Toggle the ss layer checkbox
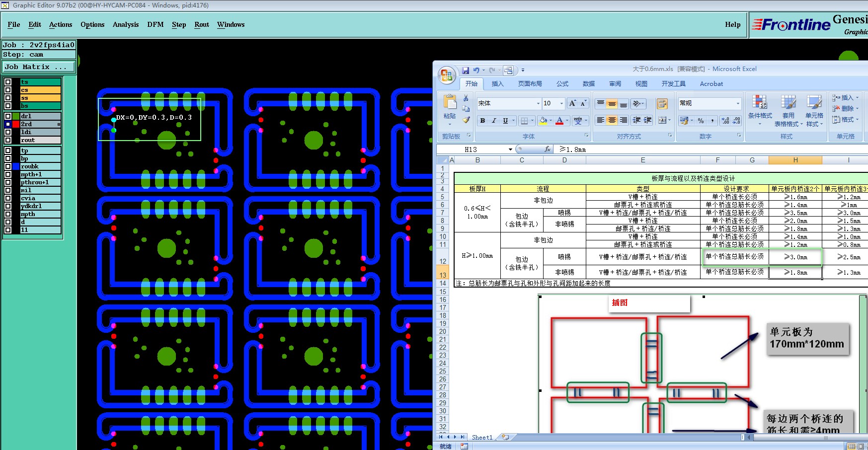Screen dimensions: 868x450 8,98
